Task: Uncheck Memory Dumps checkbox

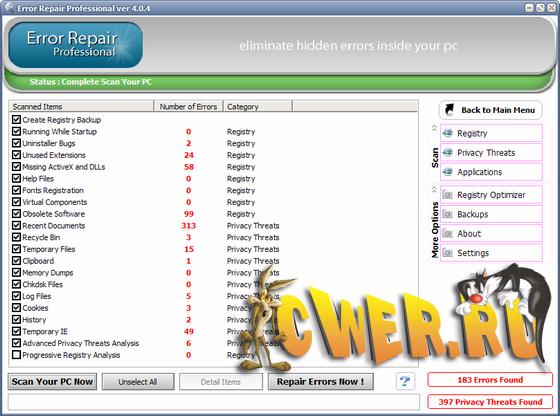Action: click(x=16, y=272)
